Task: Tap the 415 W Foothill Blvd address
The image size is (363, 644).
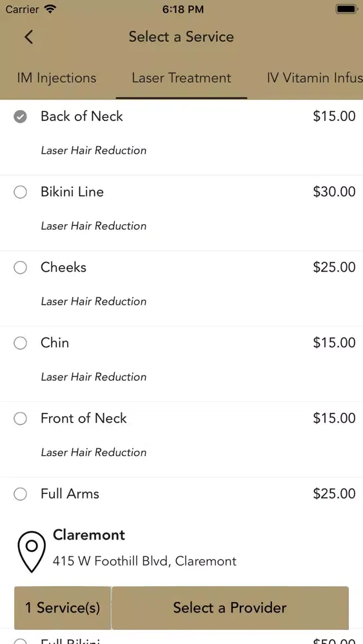Action: pyautogui.click(x=144, y=561)
